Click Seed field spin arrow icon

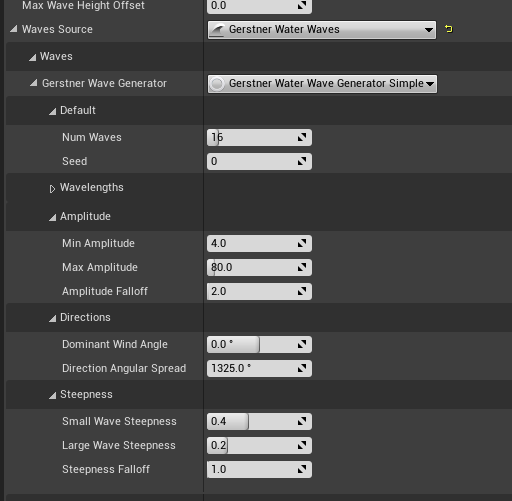pyautogui.click(x=302, y=161)
